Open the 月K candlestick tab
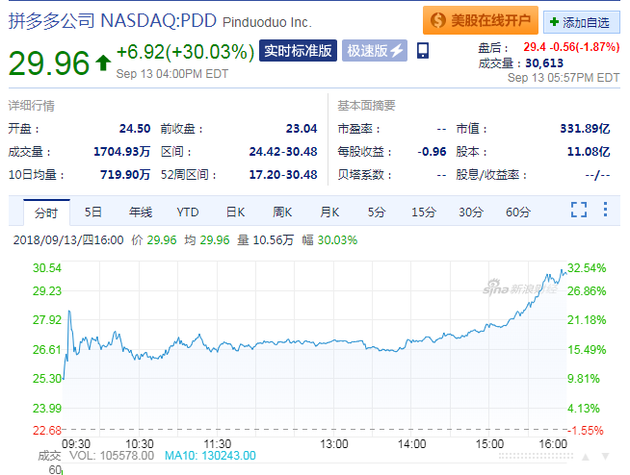 329,212
